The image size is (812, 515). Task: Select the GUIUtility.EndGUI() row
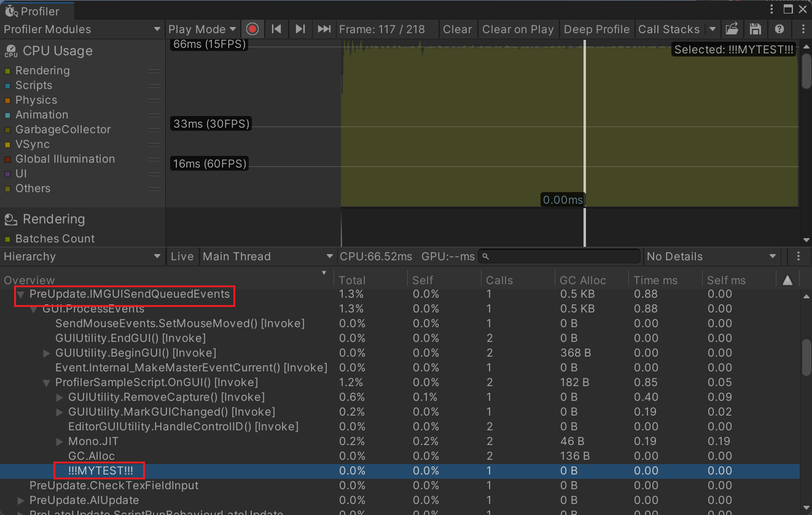click(x=399, y=338)
